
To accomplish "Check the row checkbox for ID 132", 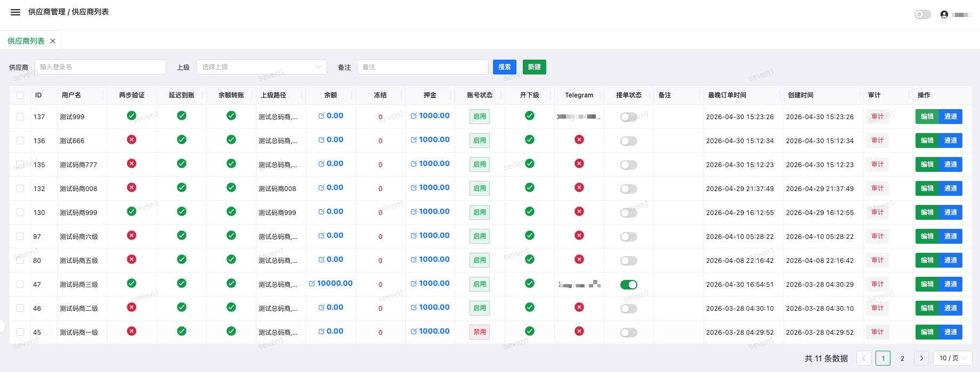I will coord(20,188).
